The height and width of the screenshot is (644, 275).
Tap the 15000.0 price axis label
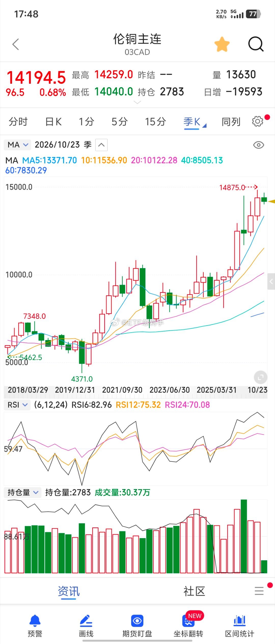(19, 187)
